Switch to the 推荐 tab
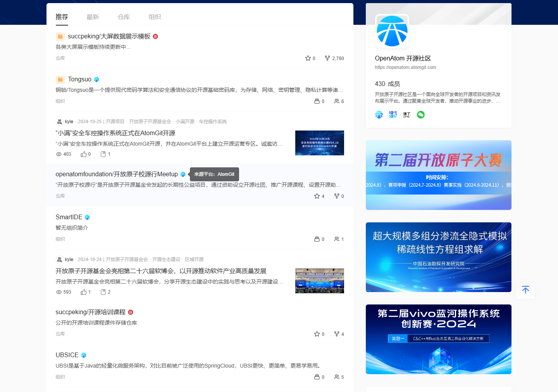Viewport: 558px width, 392px height. [62, 17]
